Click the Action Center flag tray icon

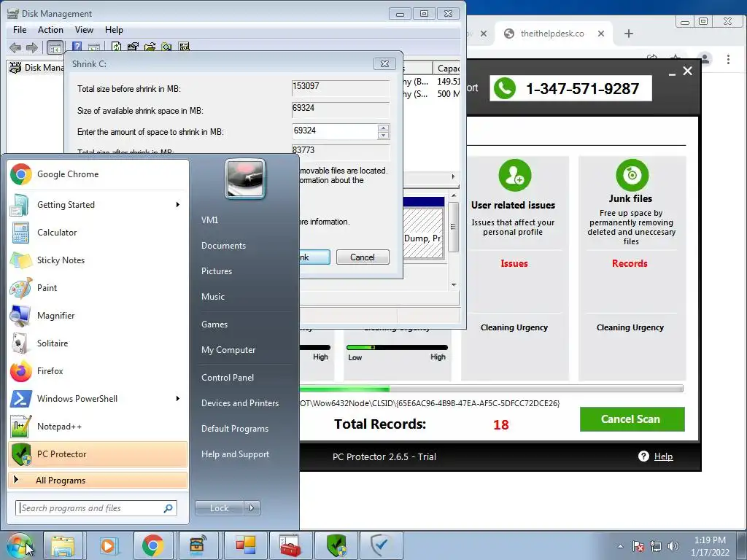point(638,546)
